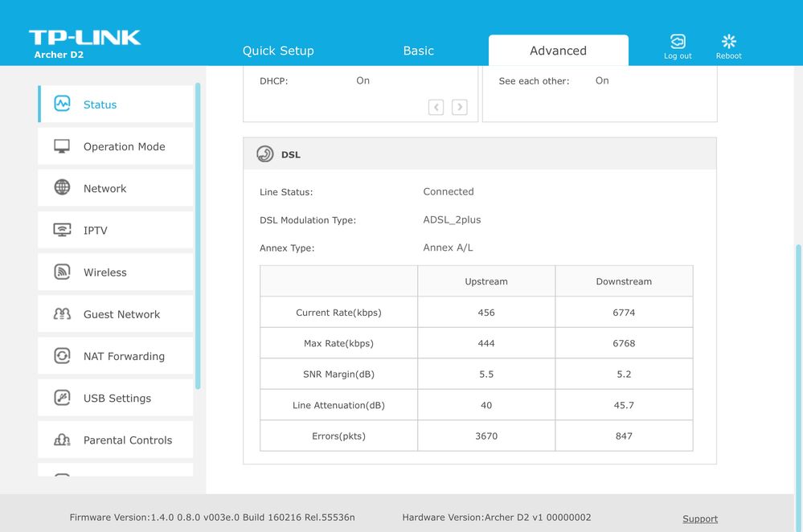Open the Parental Controls menu item
The height and width of the screenshot is (532, 803).
coord(116,440)
